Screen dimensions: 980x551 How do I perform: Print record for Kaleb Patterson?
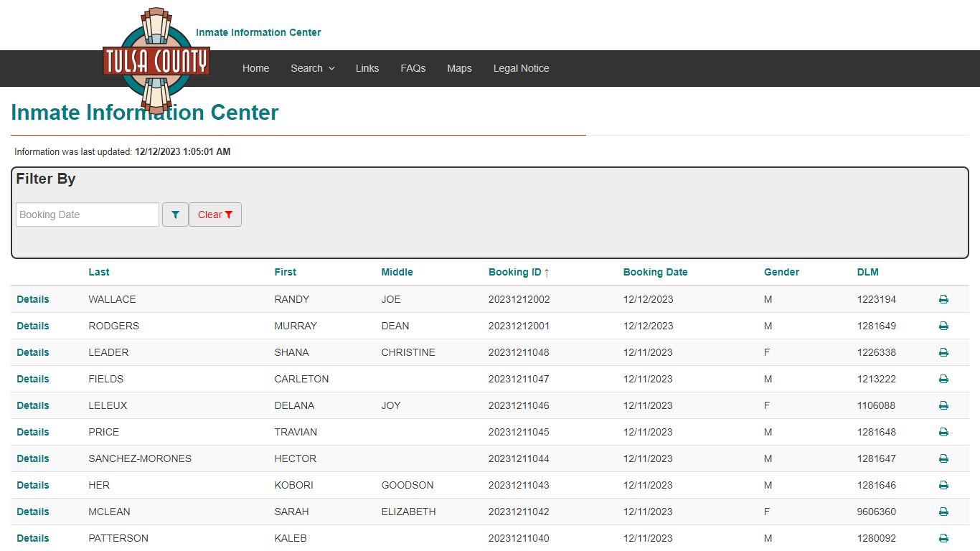point(943,538)
